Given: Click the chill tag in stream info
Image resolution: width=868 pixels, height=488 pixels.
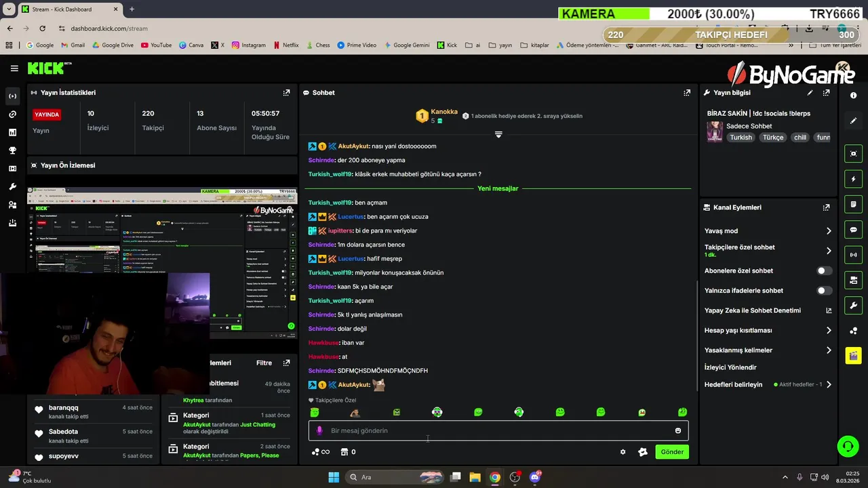Looking at the screenshot, I should tap(800, 138).
